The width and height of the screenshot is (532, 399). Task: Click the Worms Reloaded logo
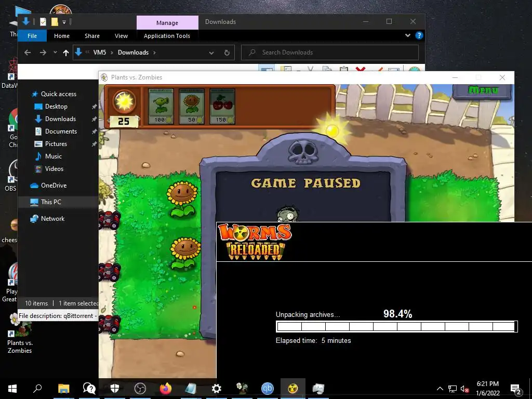(255, 242)
